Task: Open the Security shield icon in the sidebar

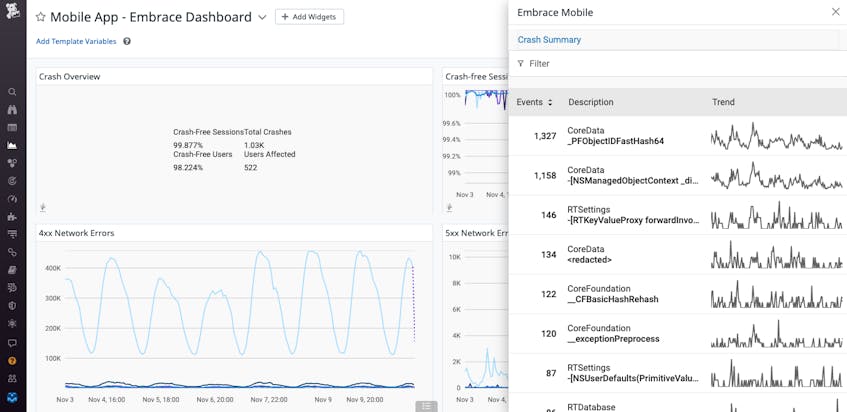Action: (x=12, y=306)
